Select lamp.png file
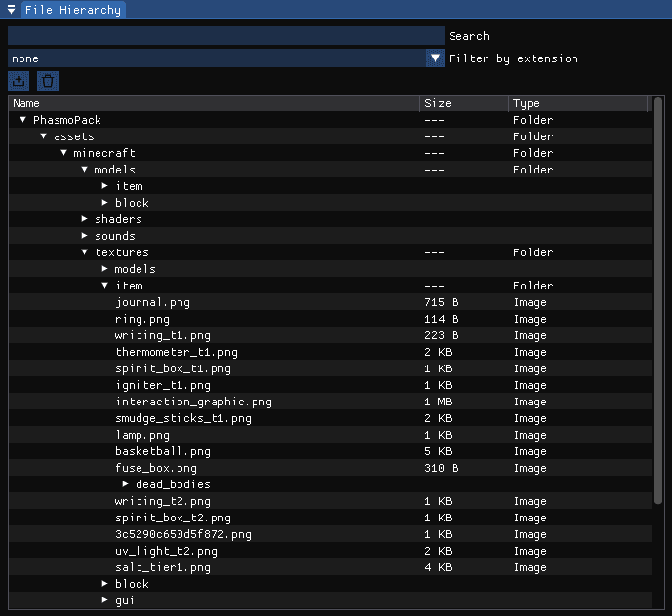Image resolution: width=672 pixels, height=616 pixels. click(142, 435)
